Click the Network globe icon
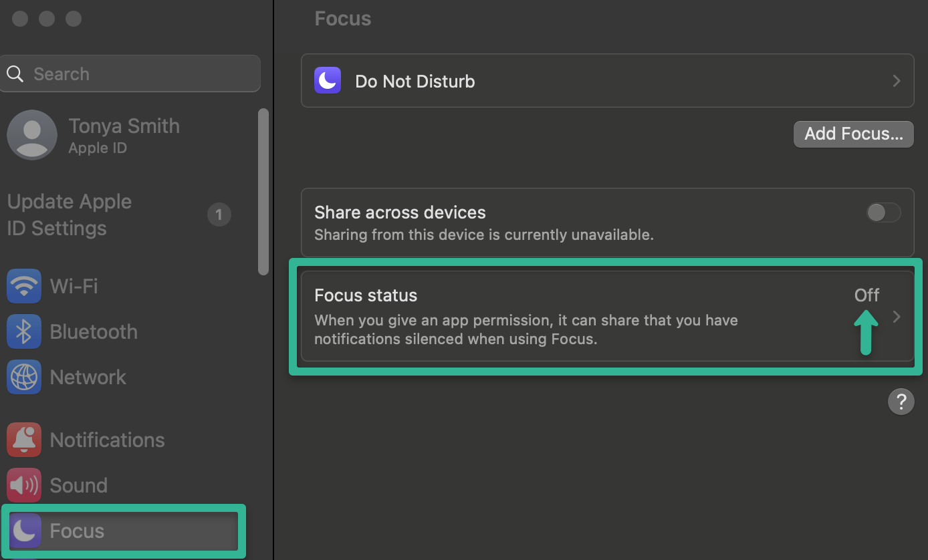Screen dimensions: 928x560 point(23,377)
